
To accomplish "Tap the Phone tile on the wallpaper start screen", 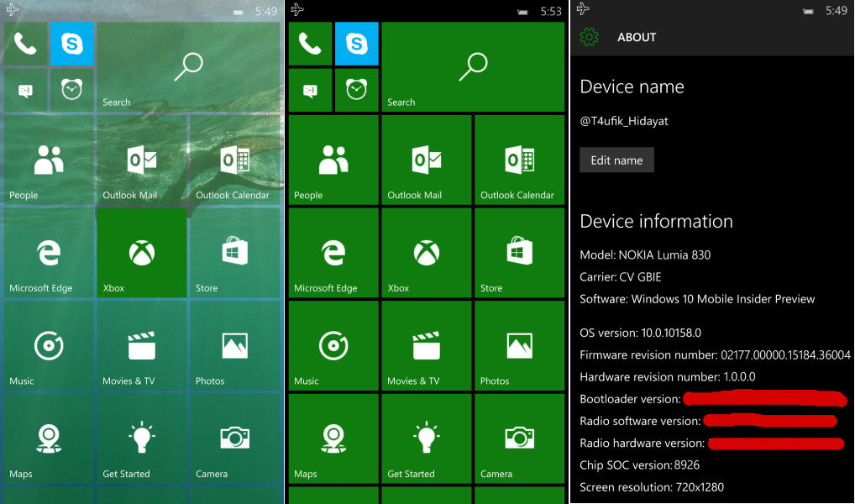I will coord(25,44).
